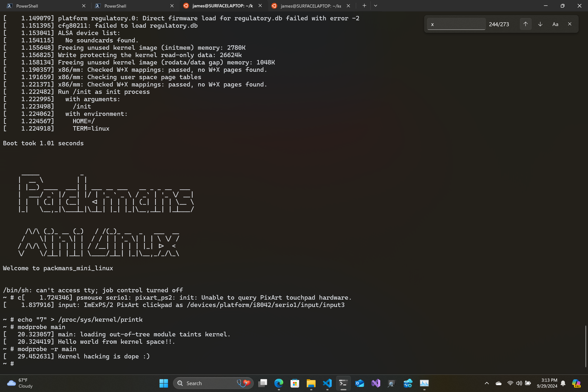The width and height of the screenshot is (588, 392).
Task: Close the first PowerShell tab
Action: pyautogui.click(x=84, y=6)
